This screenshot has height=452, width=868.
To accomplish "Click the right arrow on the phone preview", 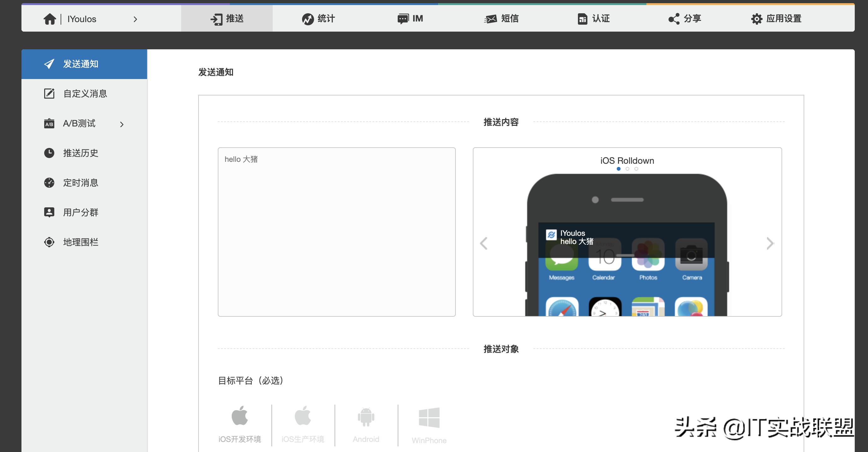I will click(x=770, y=243).
